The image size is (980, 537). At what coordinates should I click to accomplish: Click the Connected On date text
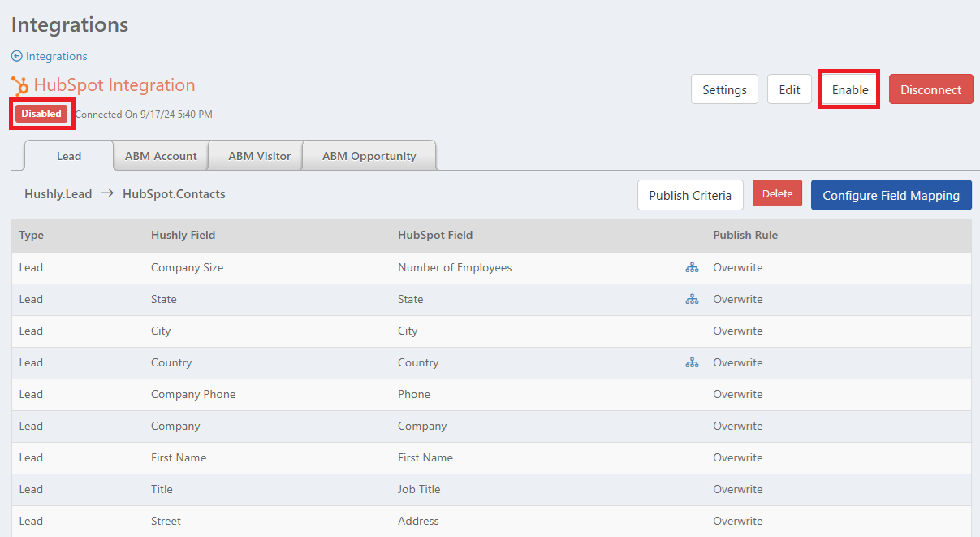pyautogui.click(x=144, y=115)
